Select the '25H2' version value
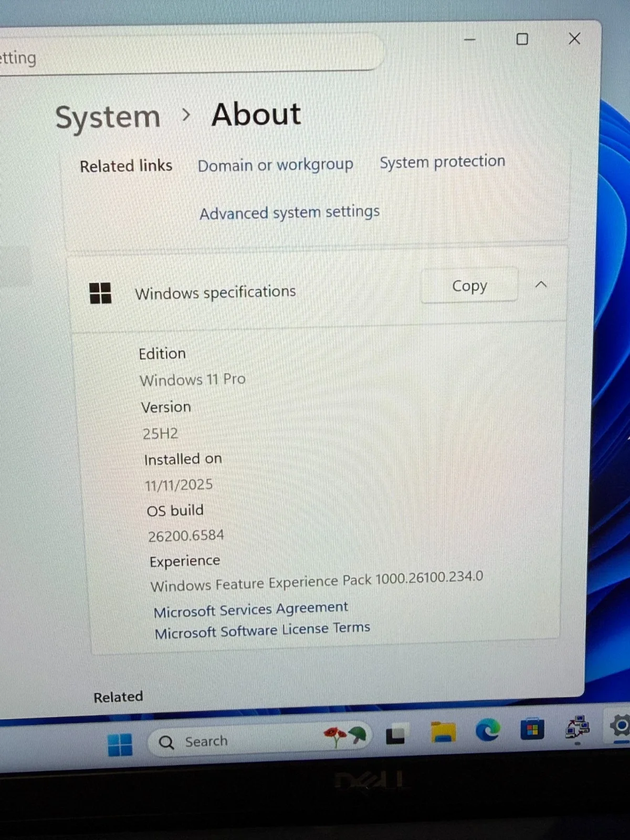The width and height of the screenshot is (630, 840). (160, 434)
